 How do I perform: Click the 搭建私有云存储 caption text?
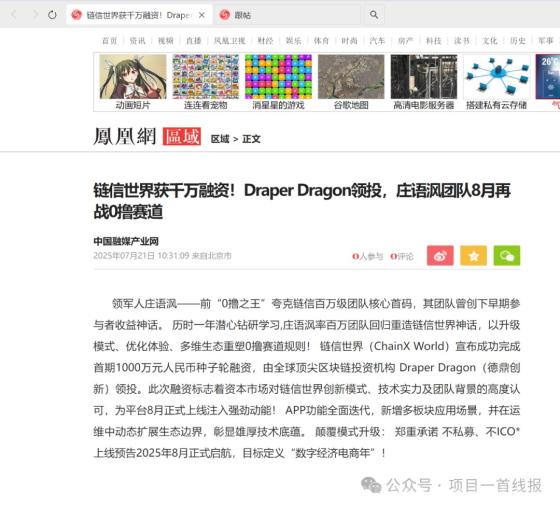coord(496,105)
